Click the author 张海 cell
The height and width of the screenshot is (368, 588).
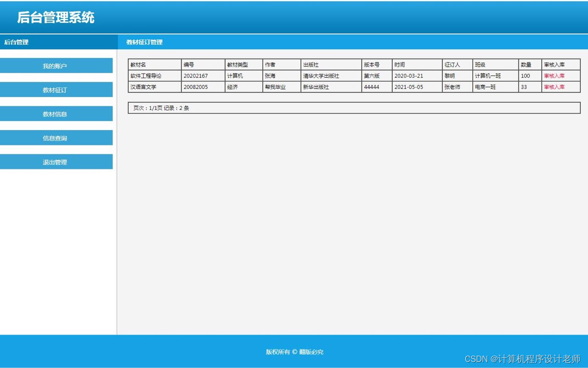pos(282,76)
